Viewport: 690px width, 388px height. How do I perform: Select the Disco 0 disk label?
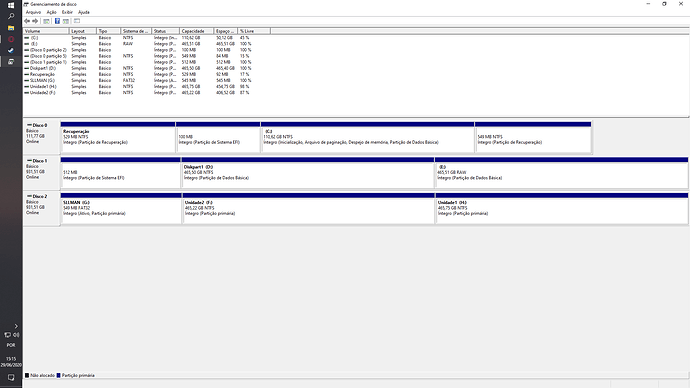coord(41,137)
